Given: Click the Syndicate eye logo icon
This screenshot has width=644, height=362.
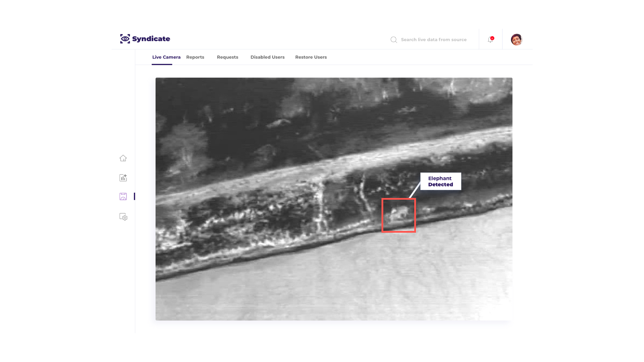Looking at the screenshot, I should click(x=125, y=39).
